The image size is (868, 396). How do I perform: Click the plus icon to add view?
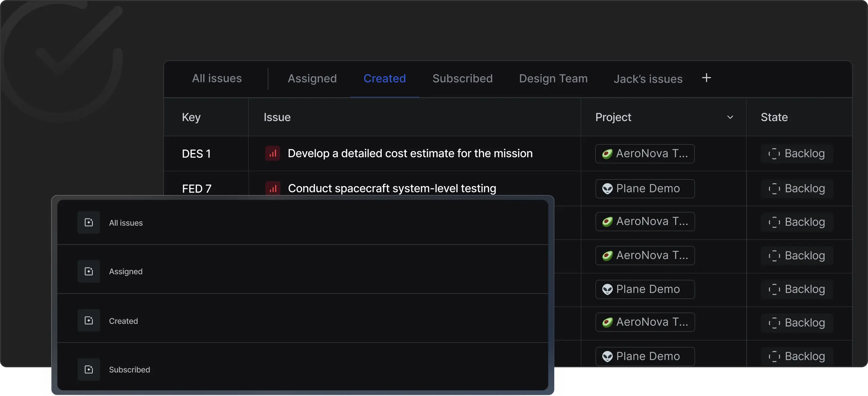tap(706, 78)
